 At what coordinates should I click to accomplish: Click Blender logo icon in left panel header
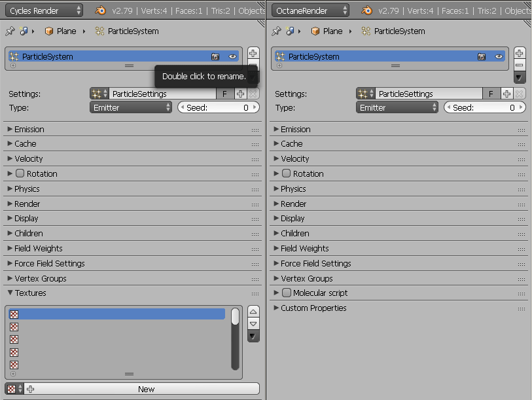click(x=100, y=10)
